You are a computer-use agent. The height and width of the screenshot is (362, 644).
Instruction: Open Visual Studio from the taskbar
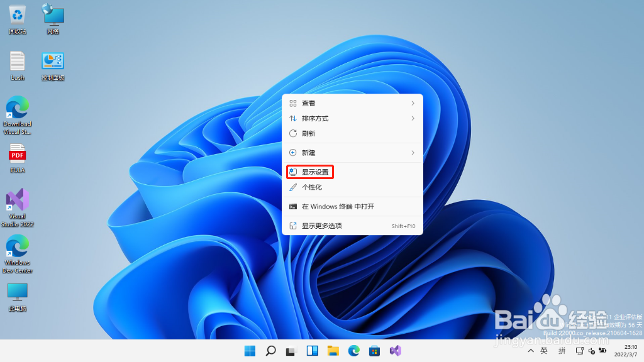coord(395,351)
